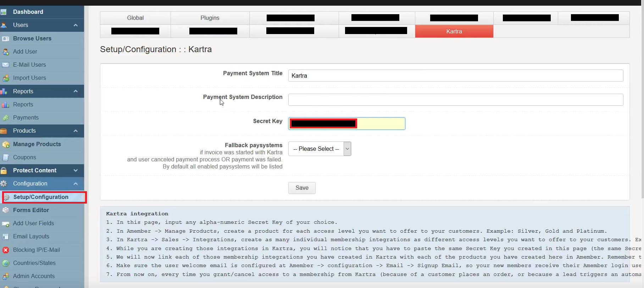The height and width of the screenshot is (288, 644).
Task: Open Import Users page
Action: (29, 78)
